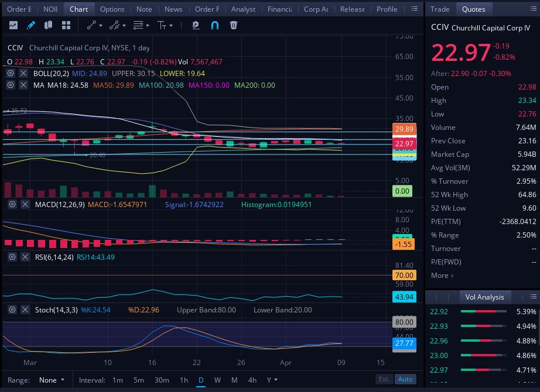This screenshot has width=540, height=392.
Task: Set interval to 1h
Action: click(183, 380)
